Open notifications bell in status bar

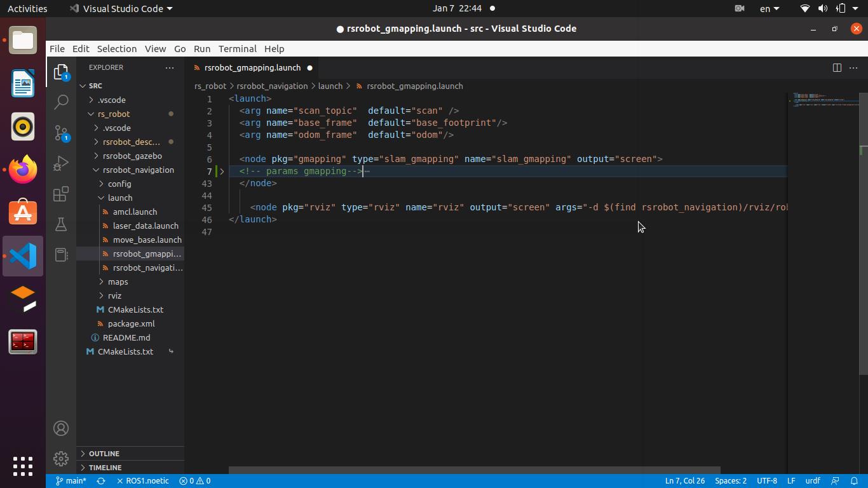coord(854,481)
